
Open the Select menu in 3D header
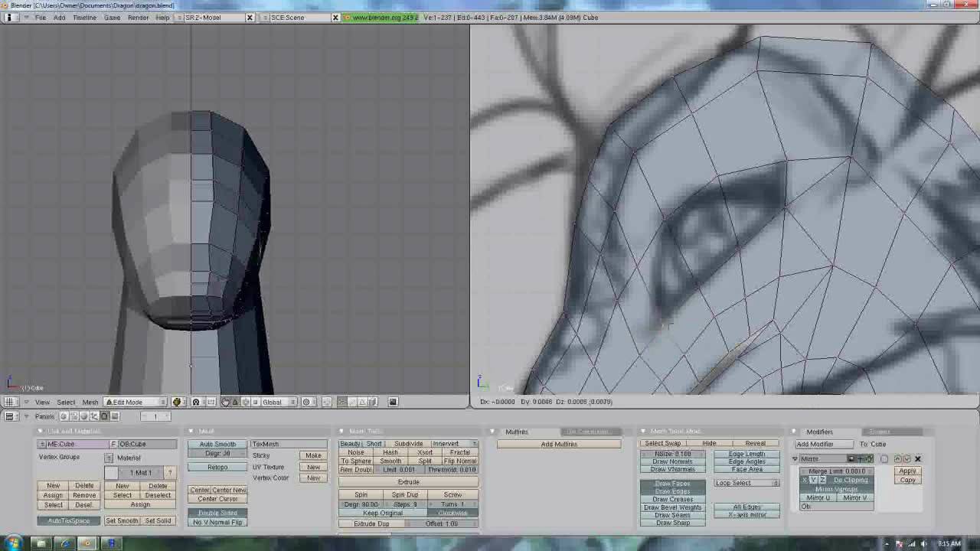coord(66,402)
